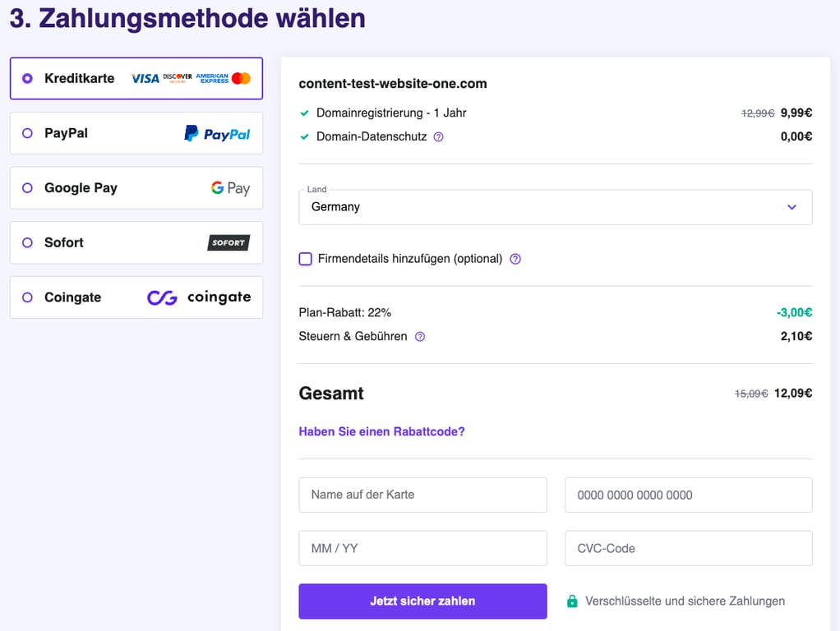Click the Google Pay logo
This screenshot has height=631, width=840.
tap(230, 187)
